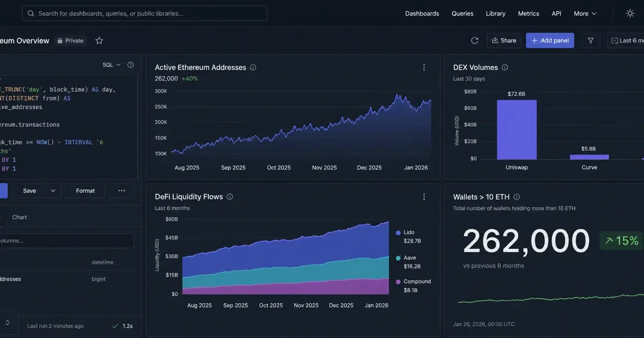Image resolution: width=644 pixels, height=338 pixels.
Task: Click the up/down expander arrows
Action: [8, 323]
